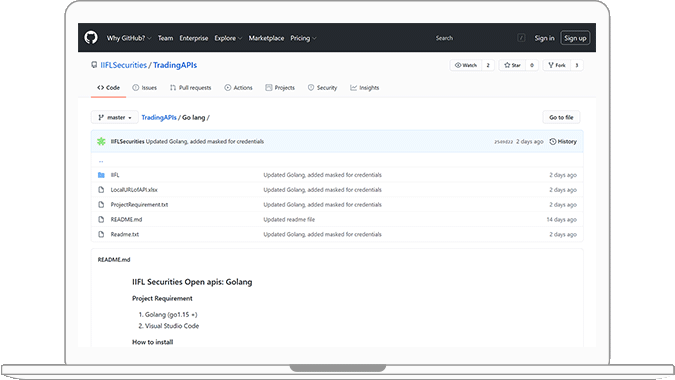Click the Go to file button
675x380 pixels.
[561, 117]
